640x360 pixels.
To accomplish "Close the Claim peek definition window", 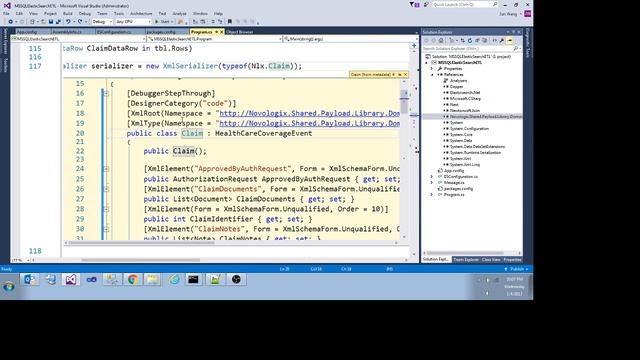I will point(405,75).
